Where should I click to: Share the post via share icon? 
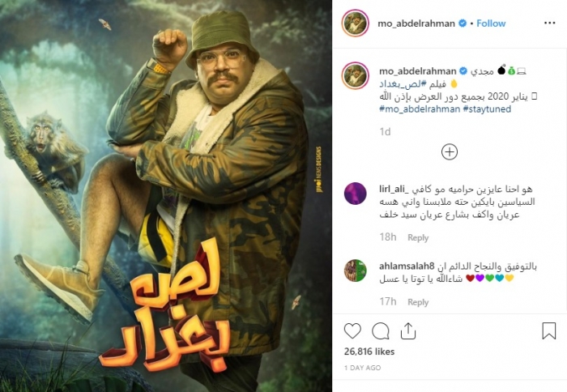tap(408, 331)
